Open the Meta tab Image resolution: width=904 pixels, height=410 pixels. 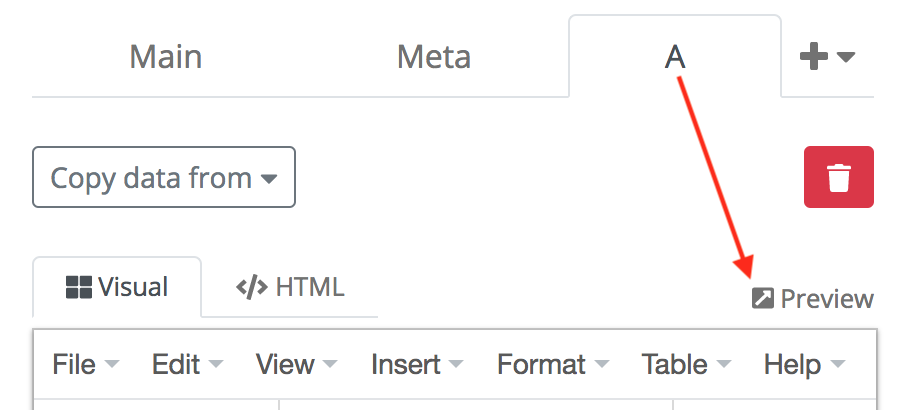(434, 57)
